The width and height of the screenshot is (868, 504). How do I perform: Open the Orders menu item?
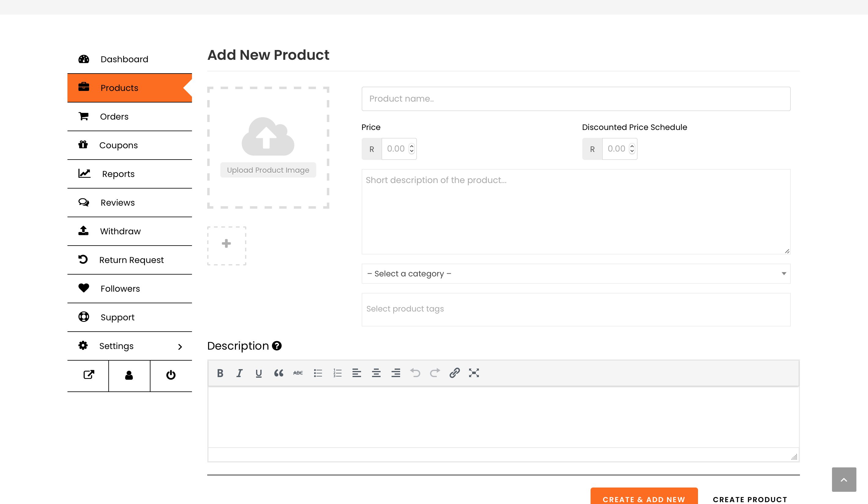[x=114, y=116]
